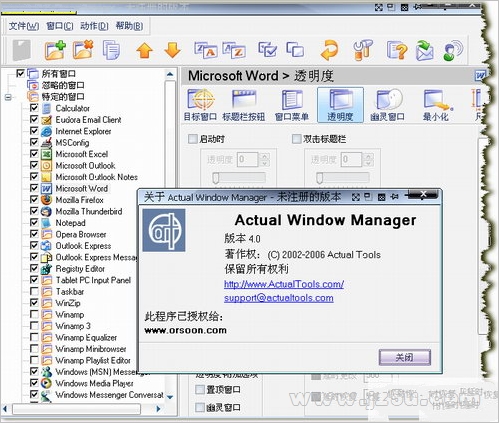Open the 标题栏按钮 title buttons section
This screenshot has height=423, width=499.
244,105
